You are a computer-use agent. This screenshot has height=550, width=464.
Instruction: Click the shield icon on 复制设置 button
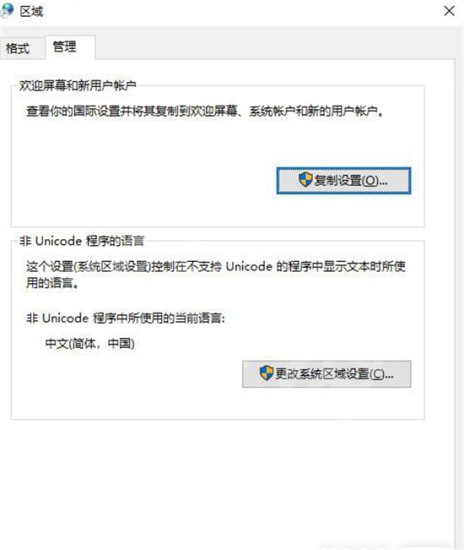pos(305,180)
